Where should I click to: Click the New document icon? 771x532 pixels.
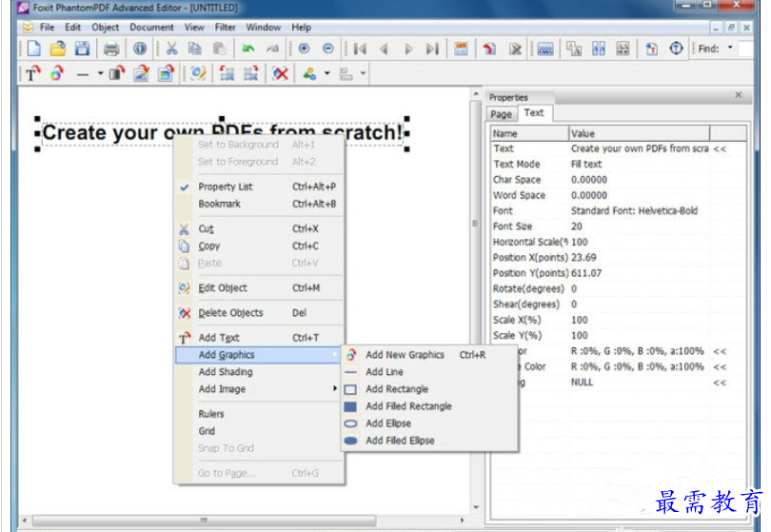click(x=34, y=49)
